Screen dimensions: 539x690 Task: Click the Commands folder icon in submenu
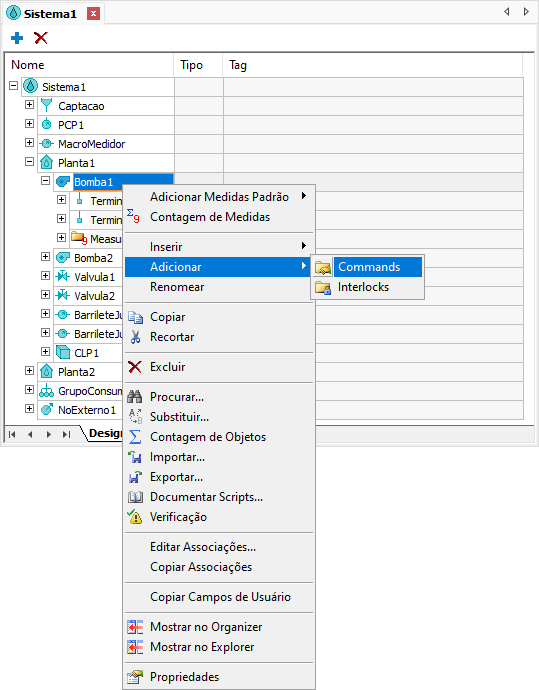(323, 267)
